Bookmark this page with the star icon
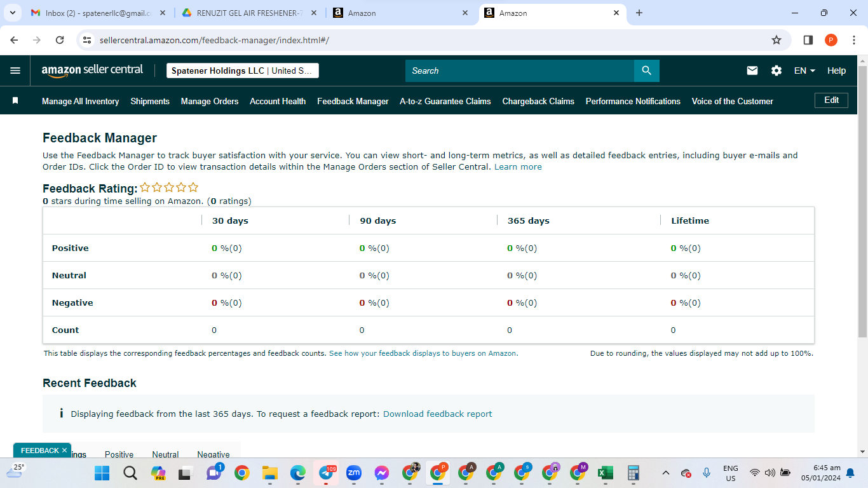Image resolution: width=868 pixels, height=488 pixels. tap(776, 40)
